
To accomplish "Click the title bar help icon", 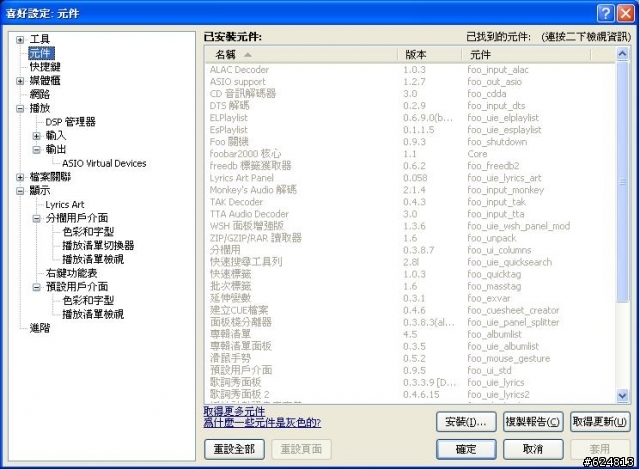I will (x=605, y=13).
